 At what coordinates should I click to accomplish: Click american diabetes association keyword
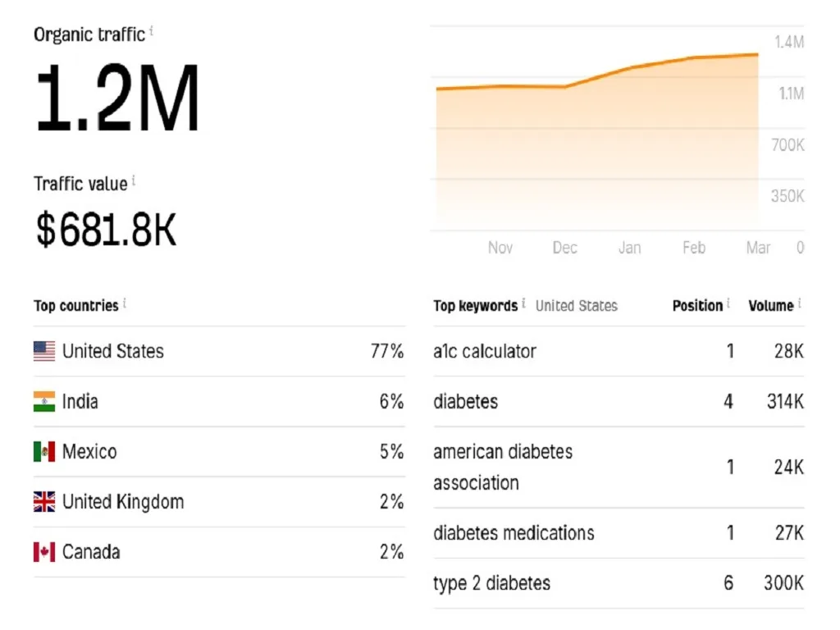click(x=502, y=467)
